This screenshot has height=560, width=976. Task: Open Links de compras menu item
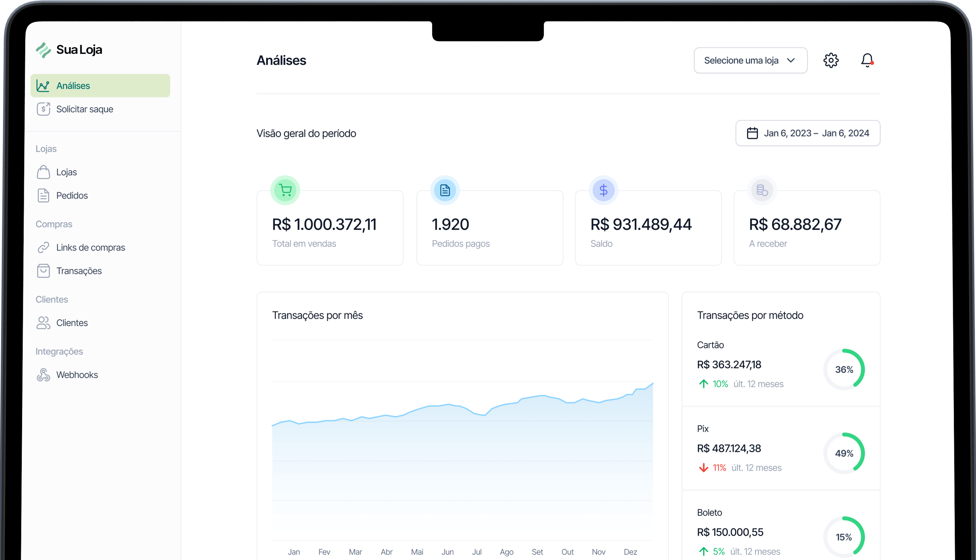[x=100, y=248]
